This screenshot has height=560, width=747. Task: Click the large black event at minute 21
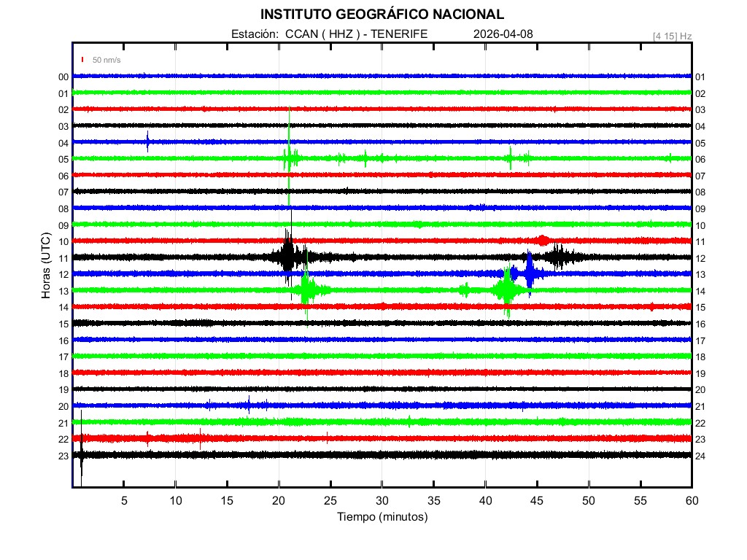click(x=288, y=257)
